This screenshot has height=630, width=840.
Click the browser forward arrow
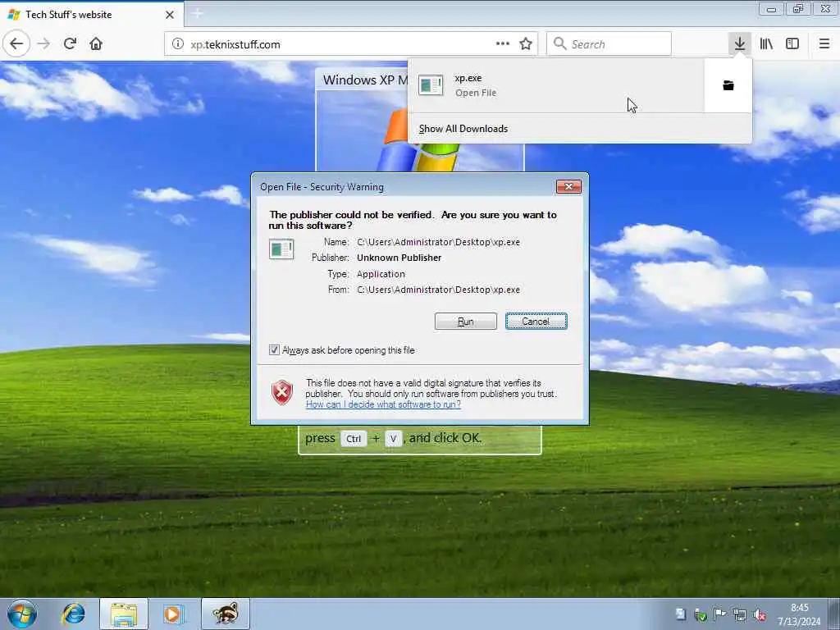click(x=43, y=43)
